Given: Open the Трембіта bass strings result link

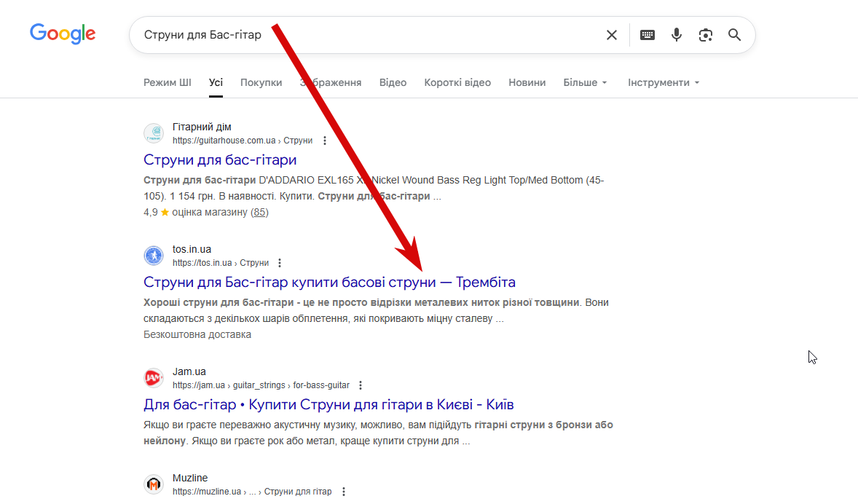Looking at the screenshot, I should pos(329,283).
